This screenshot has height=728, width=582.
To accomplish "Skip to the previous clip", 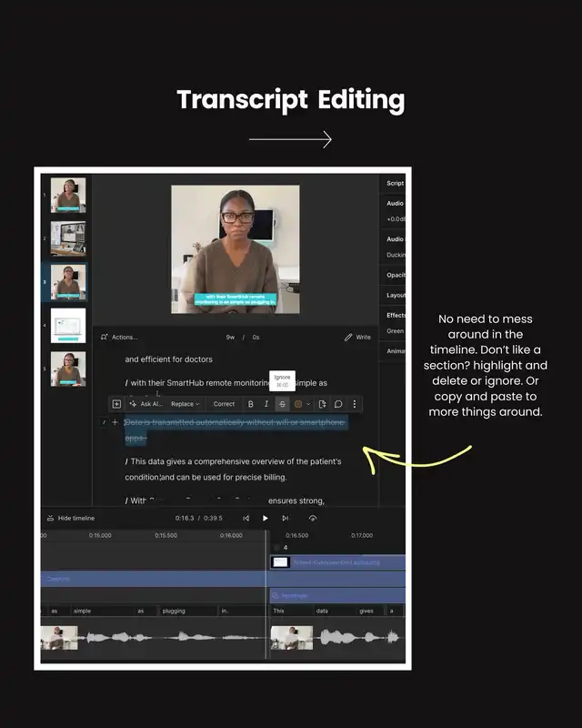I will click(x=246, y=518).
